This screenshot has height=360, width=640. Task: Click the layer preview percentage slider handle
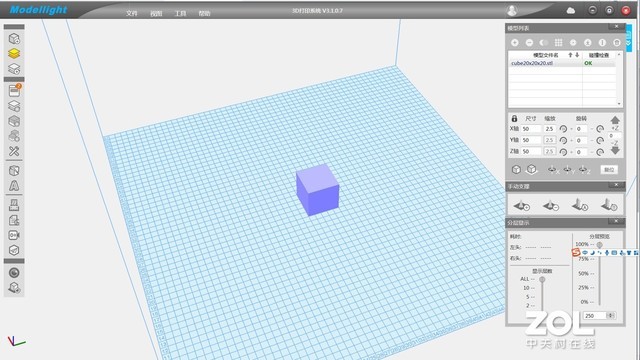pos(599,244)
